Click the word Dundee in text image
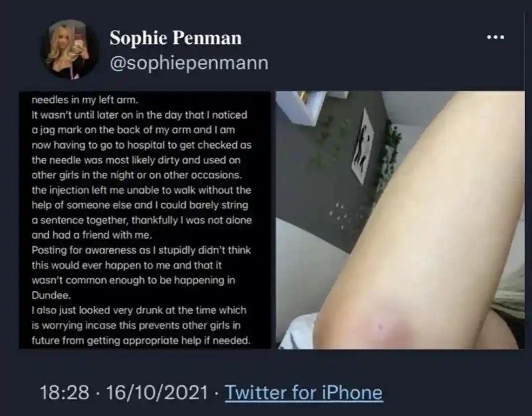This screenshot has width=532, height=416. pos(51,295)
